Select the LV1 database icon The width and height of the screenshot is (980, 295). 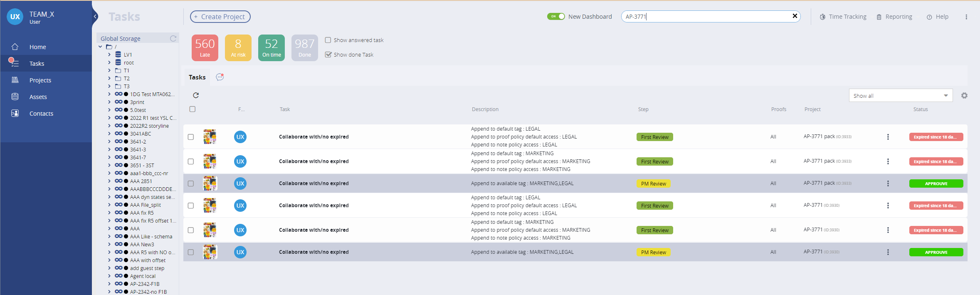118,55
